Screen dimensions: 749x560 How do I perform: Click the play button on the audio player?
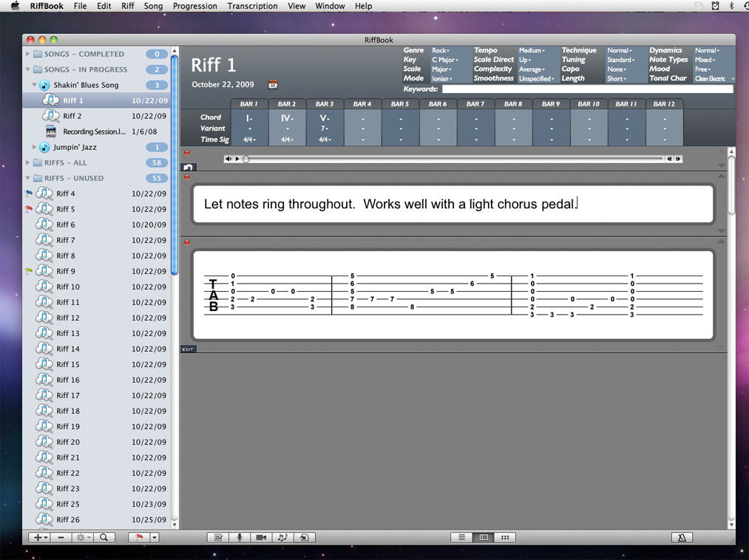[237, 159]
